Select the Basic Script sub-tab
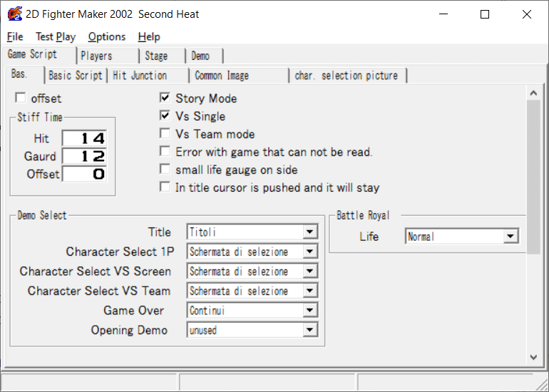This screenshot has height=392, width=549. point(76,76)
